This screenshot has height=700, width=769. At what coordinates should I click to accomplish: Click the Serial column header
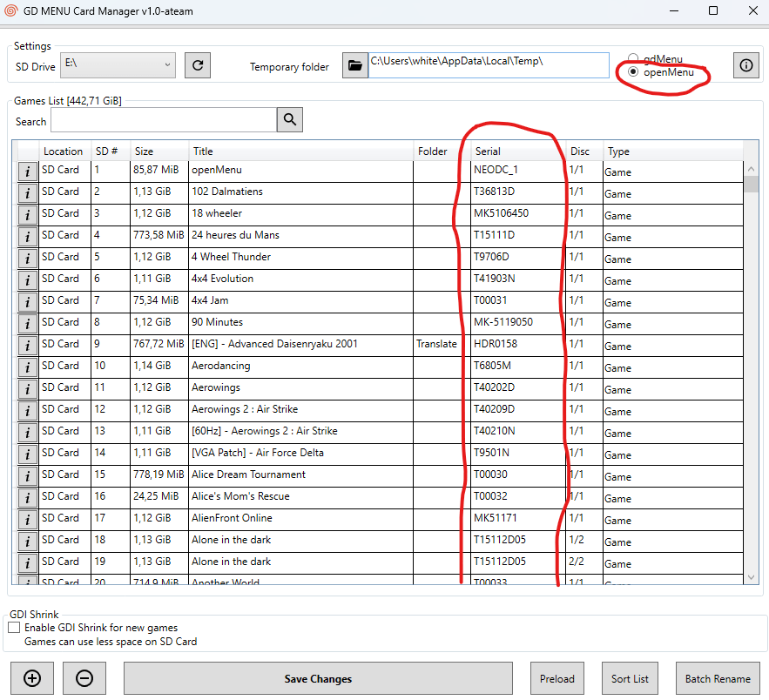(517, 151)
